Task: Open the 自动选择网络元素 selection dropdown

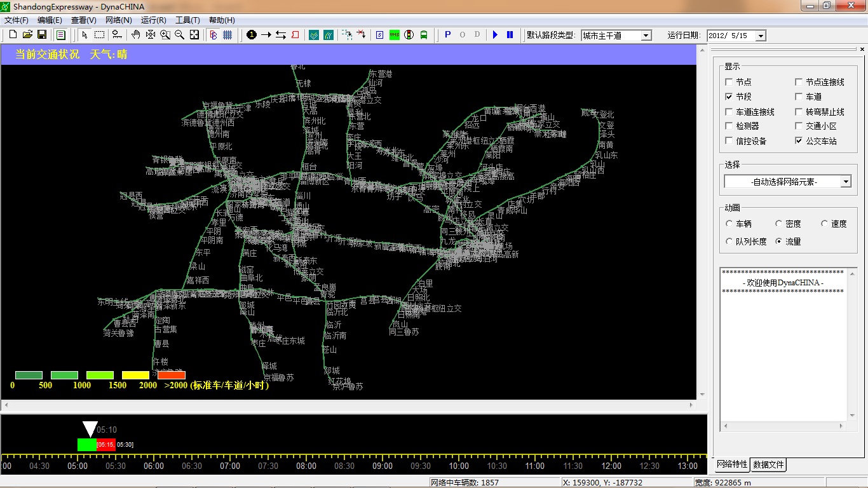Action: coord(845,182)
